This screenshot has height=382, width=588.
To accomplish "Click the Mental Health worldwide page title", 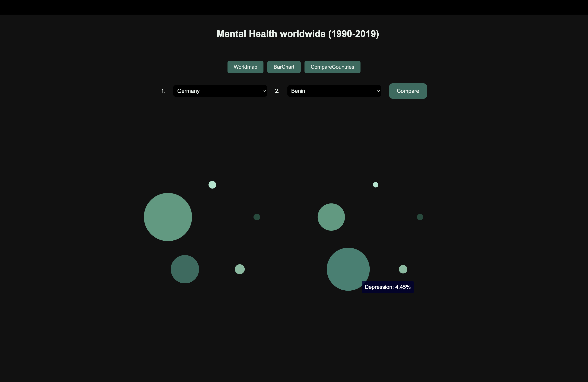I will 298,34.
